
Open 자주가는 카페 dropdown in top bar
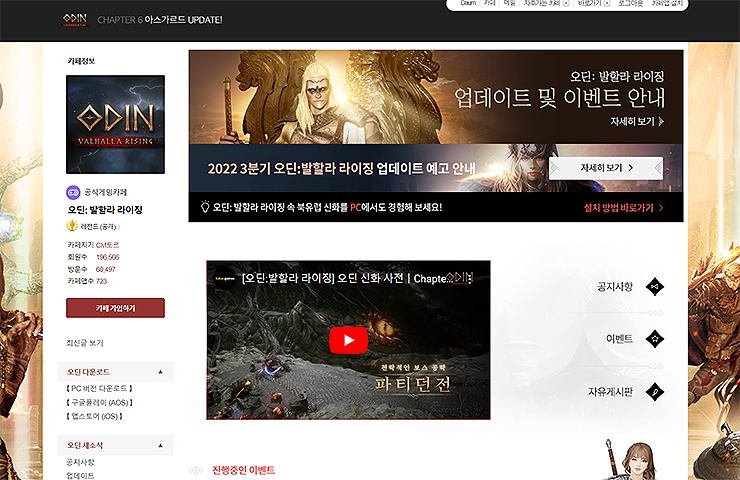coord(546,3)
